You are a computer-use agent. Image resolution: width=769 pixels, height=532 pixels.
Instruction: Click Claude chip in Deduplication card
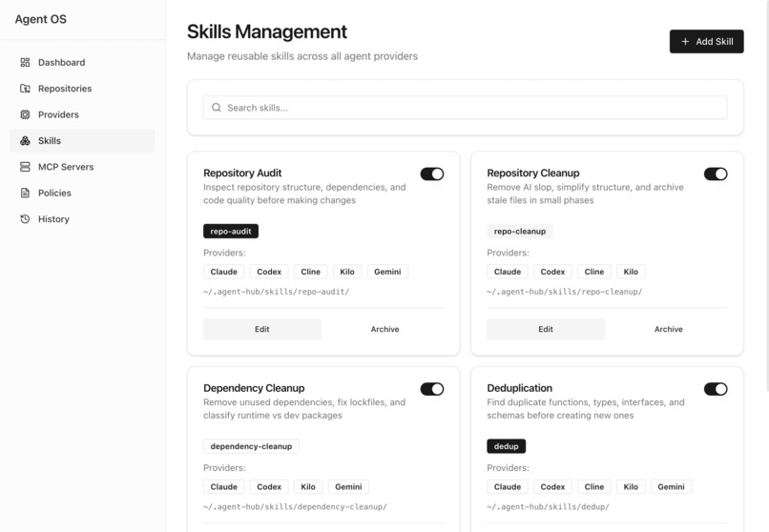(x=508, y=487)
